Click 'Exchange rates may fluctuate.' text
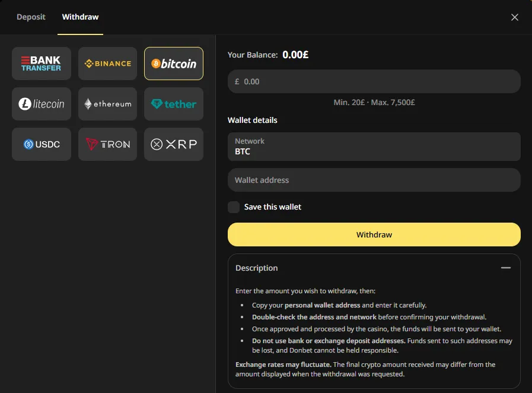The width and height of the screenshot is (532, 393). tap(283, 365)
